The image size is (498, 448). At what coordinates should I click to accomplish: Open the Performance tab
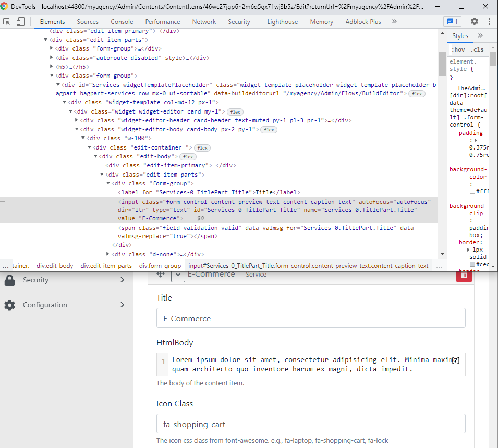163,21
